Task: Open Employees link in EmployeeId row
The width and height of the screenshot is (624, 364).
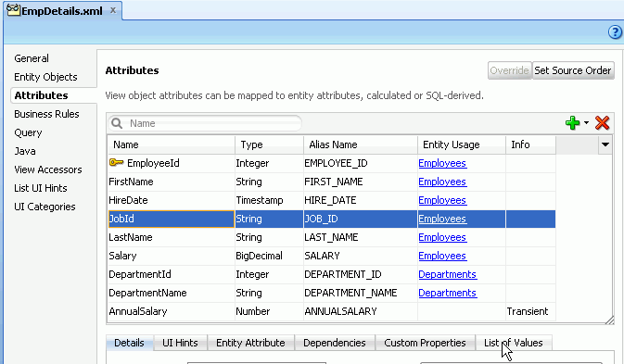Action: (442, 163)
